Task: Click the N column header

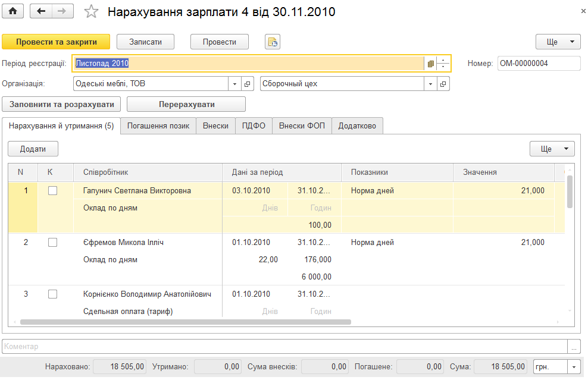Action: (23, 172)
